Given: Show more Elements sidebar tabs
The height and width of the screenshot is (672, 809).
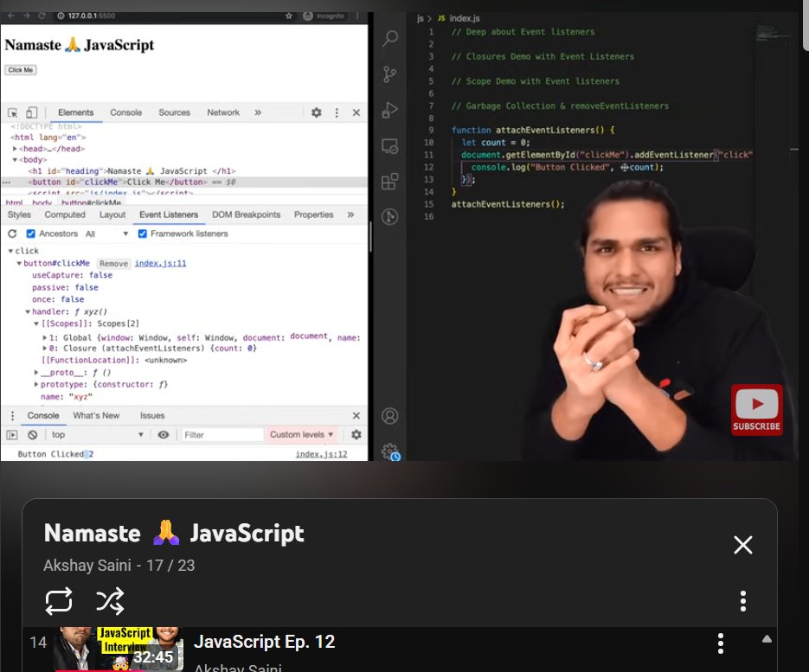Looking at the screenshot, I should pos(350,214).
